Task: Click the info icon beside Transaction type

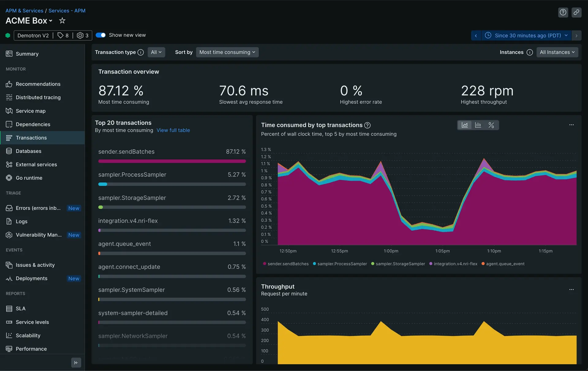Action: pyautogui.click(x=141, y=52)
